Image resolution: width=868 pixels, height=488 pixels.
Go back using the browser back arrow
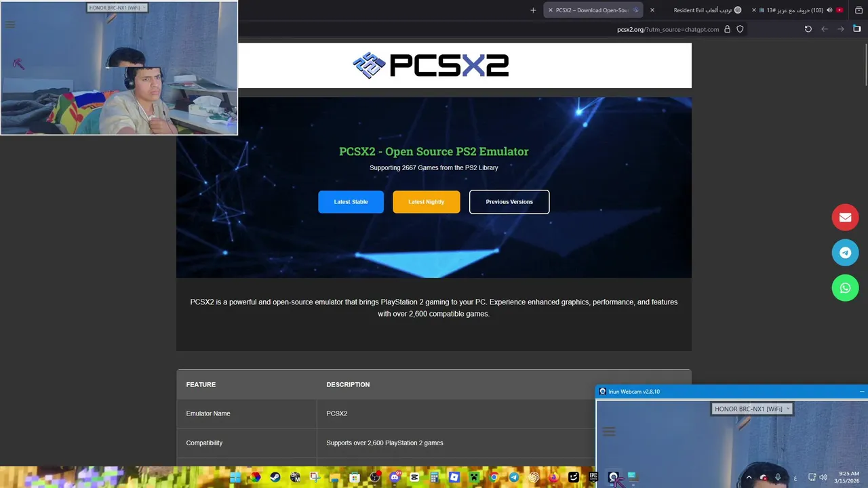[x=825, y=29]
